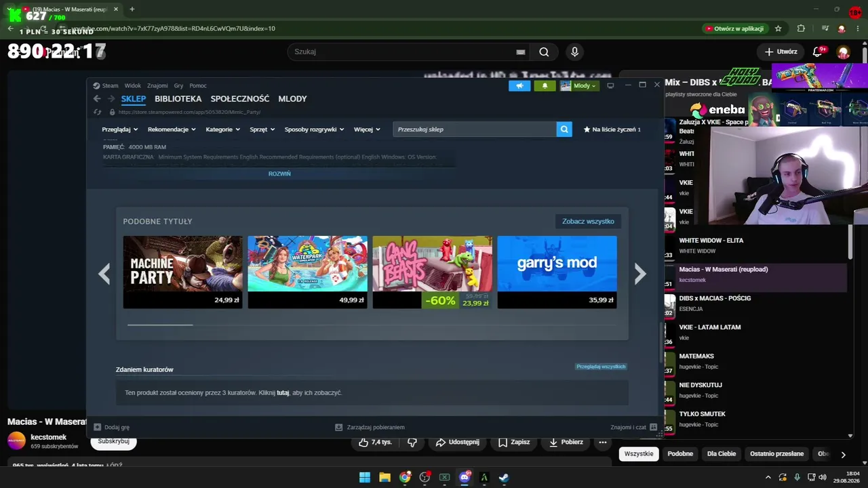The image size is (868, 488).
Task: Open the Steam menu in the title bar
Action: click(110, 85)
